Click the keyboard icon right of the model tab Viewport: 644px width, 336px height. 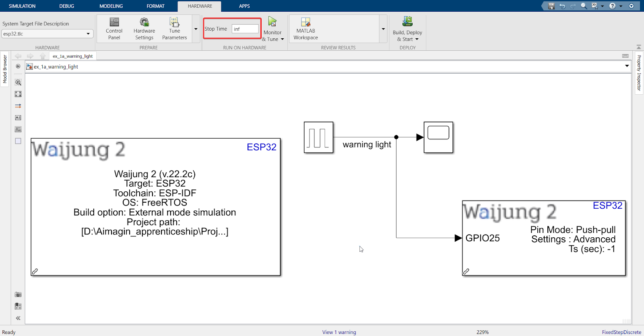point(625,56)
